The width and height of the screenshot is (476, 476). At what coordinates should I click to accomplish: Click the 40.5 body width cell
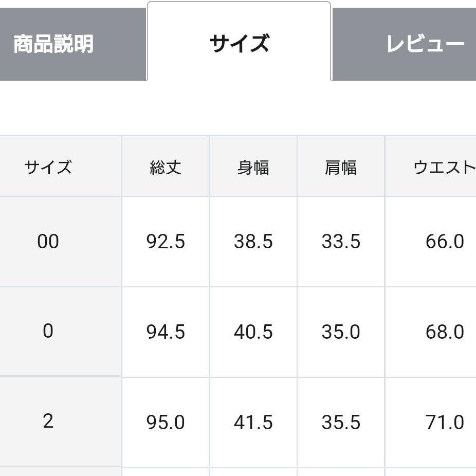click(x=253, y=332)
